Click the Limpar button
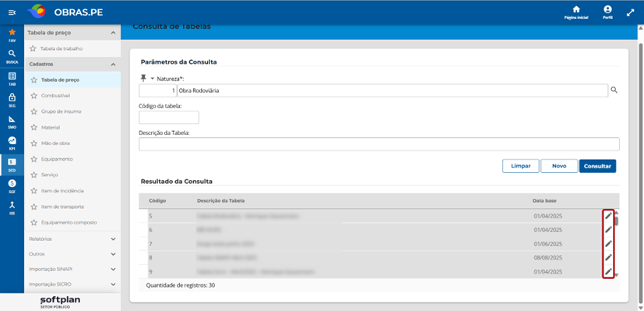Image resolution: width=644 pixels, height=311 pixels. pos(520,166)
